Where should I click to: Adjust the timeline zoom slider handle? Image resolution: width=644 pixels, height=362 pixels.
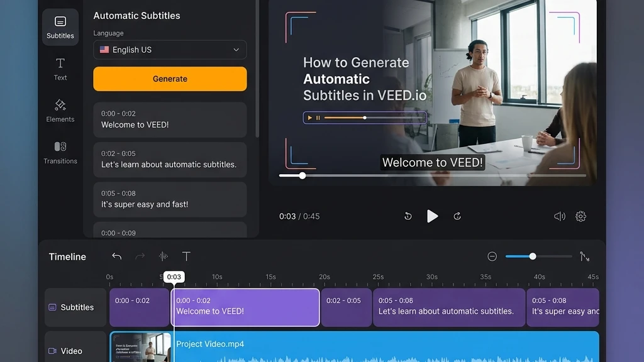coord(533,256)
